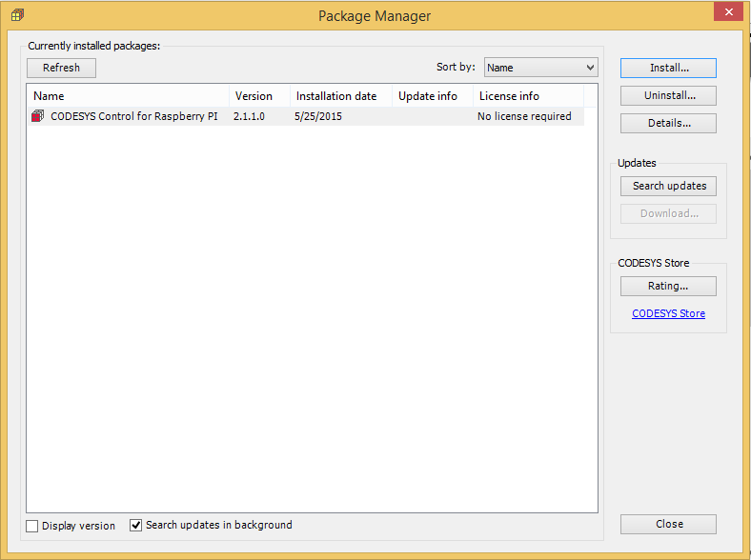Close the Package Manager window with the X

(728, 12)
